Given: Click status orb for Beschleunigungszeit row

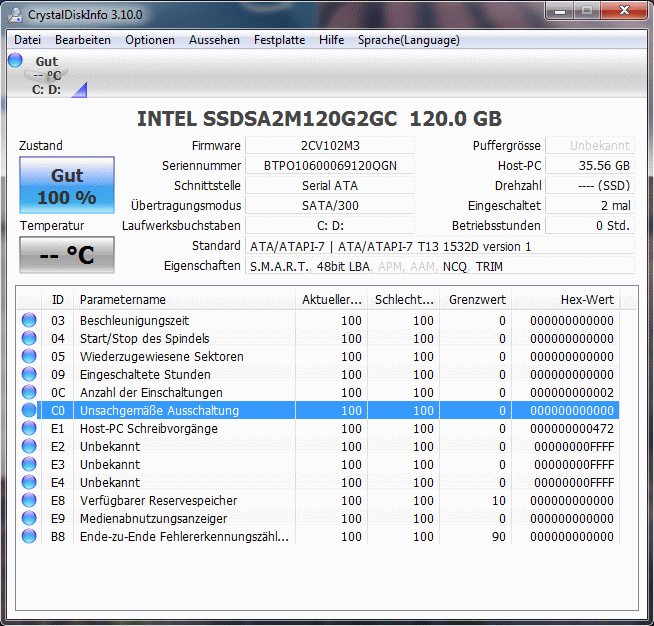Looking at the screenshot, I should point(29,320).
